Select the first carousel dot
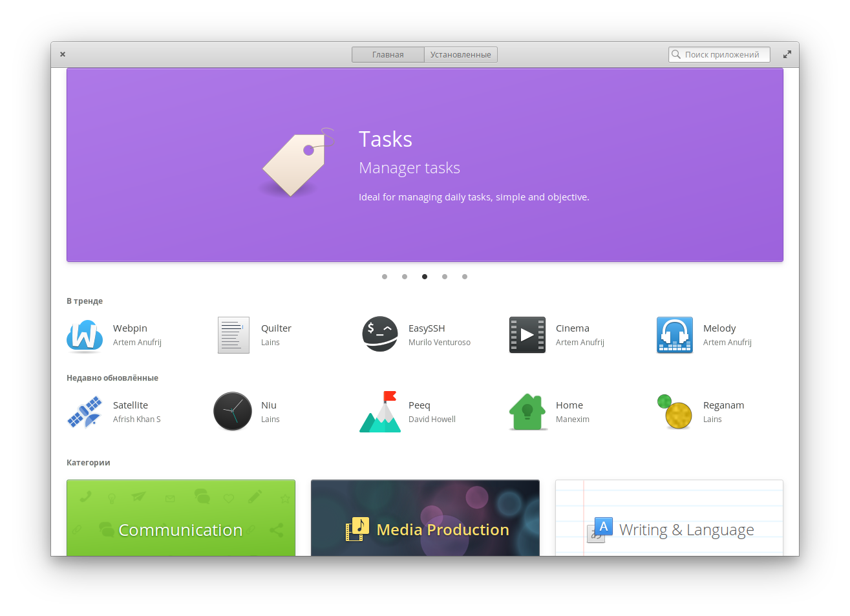Viewport: 850px width, 616px height. [385, 276]
